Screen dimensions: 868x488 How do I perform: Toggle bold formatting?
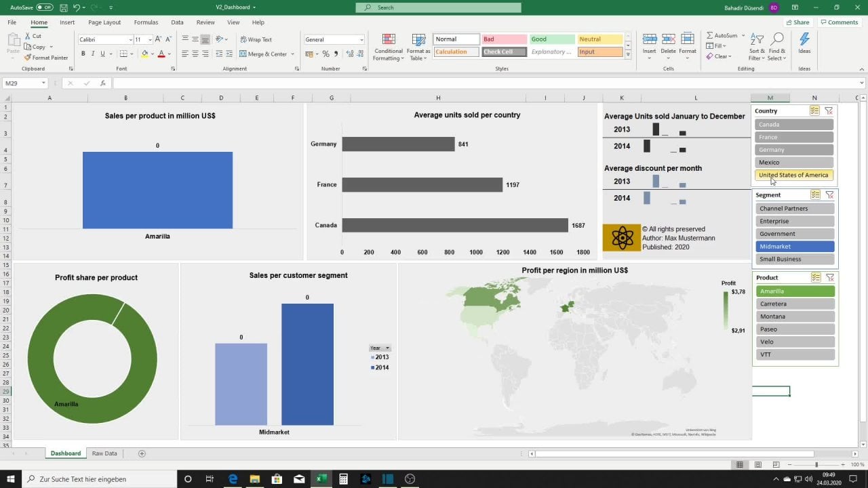pos(83,54)
